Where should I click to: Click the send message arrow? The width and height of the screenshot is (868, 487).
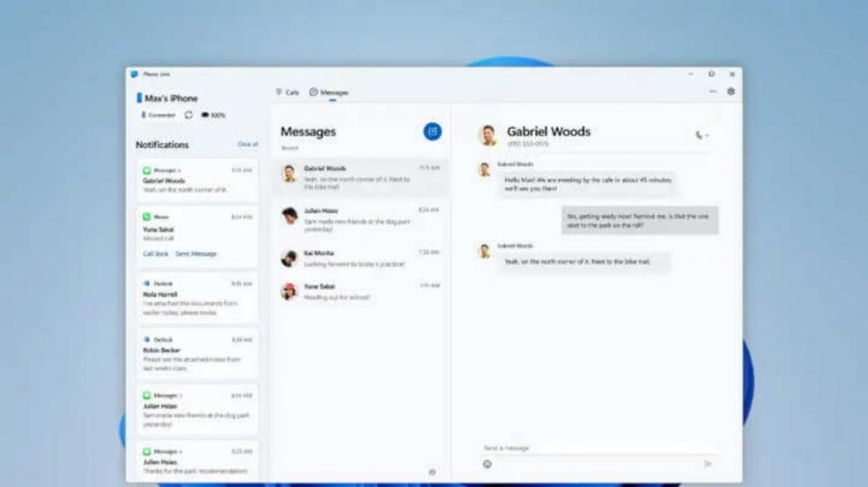(x=708, y=464)
